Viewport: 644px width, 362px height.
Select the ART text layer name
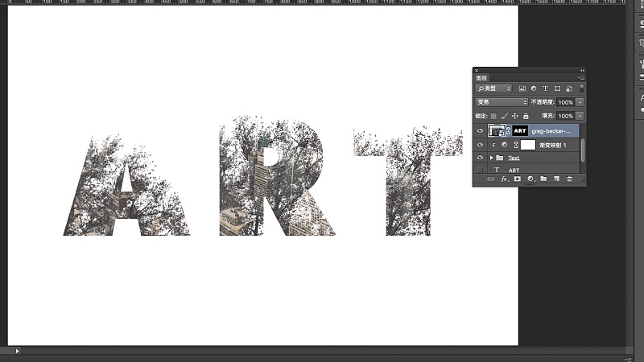(514, 170)
